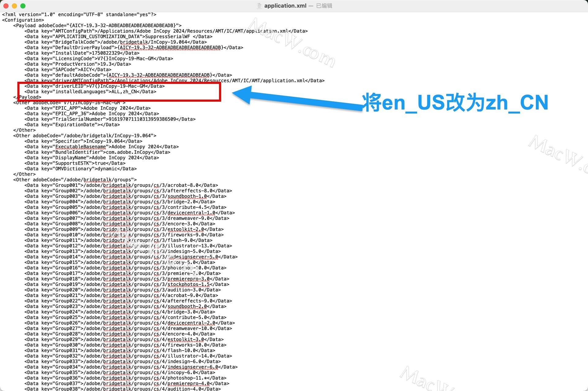Click the EPIC_APP_36 data line
The height and width of the screenshot is (391, 588).
(92, 114)
